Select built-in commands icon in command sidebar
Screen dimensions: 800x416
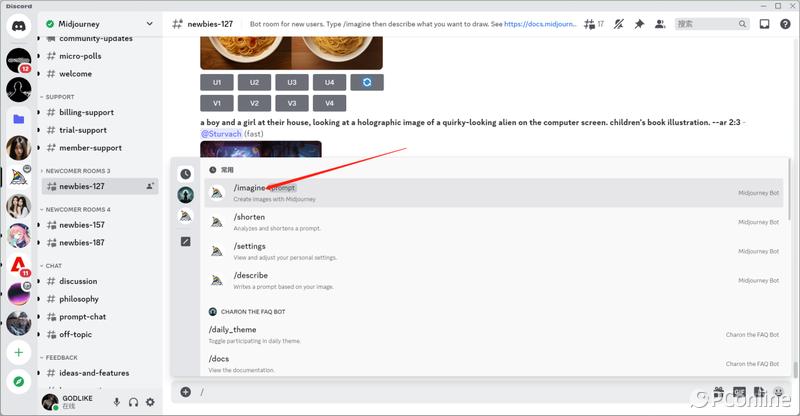coord(186,241)
